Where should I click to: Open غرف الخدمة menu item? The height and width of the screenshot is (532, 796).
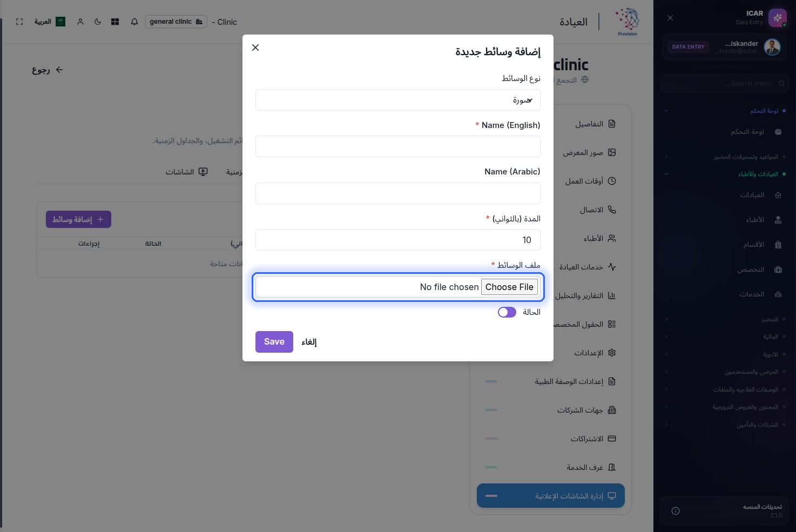[551, 467]
